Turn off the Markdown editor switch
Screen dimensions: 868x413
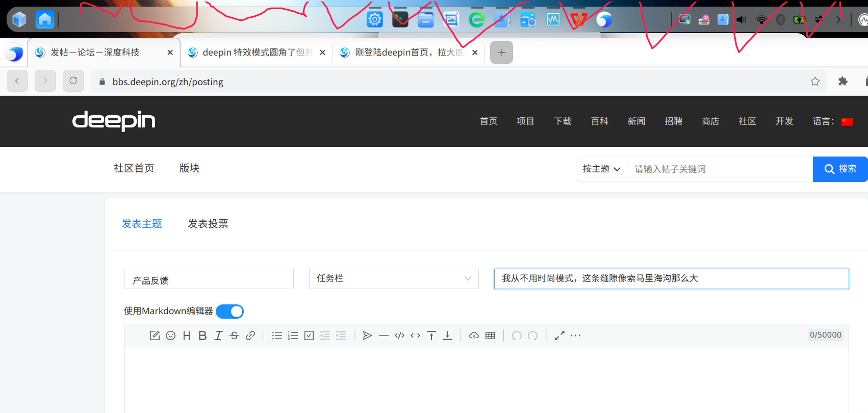229,312
